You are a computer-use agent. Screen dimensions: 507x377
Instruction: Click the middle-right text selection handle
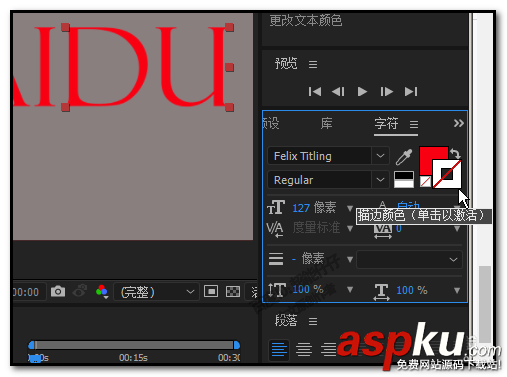(229, 67)
